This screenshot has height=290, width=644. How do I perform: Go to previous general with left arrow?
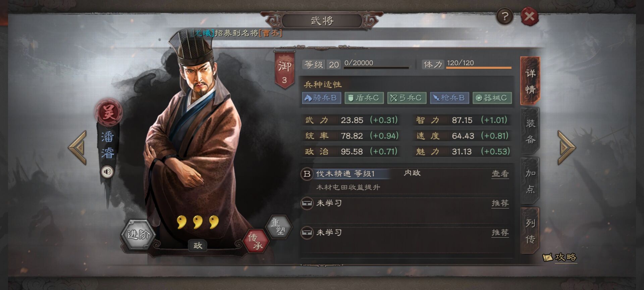click(77, 148)
